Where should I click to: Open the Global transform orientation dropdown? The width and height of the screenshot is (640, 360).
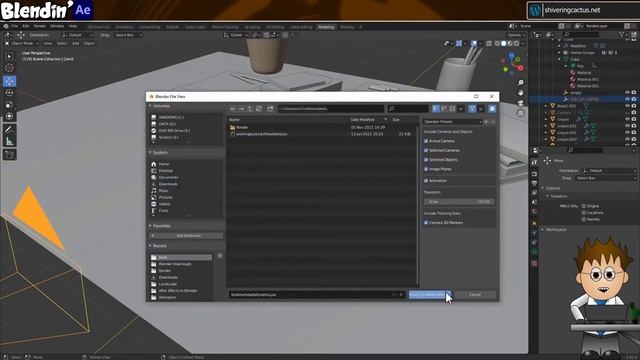click(x=236, y=35)
